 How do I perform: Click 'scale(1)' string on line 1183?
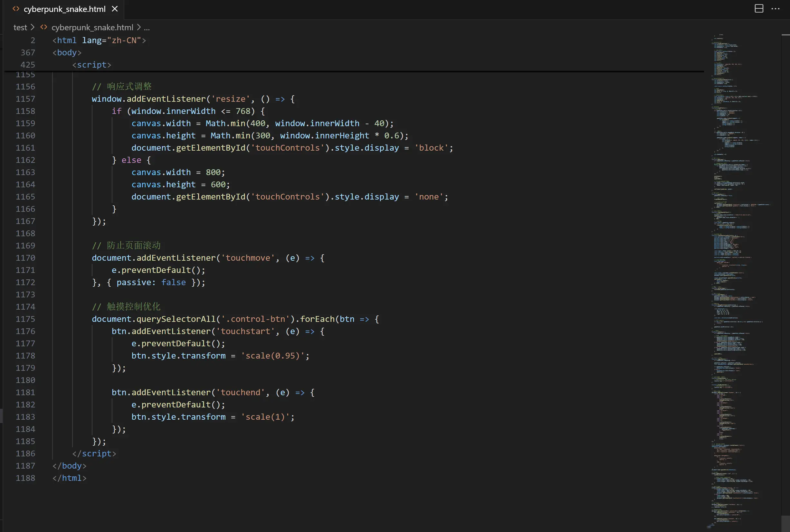pyautogui.click(x=265, y=417)
